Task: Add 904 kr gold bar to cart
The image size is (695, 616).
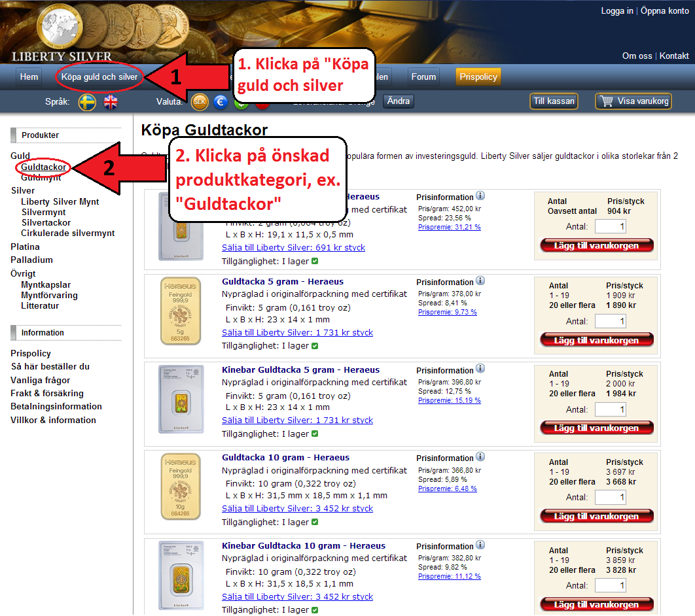Action: 597,245
